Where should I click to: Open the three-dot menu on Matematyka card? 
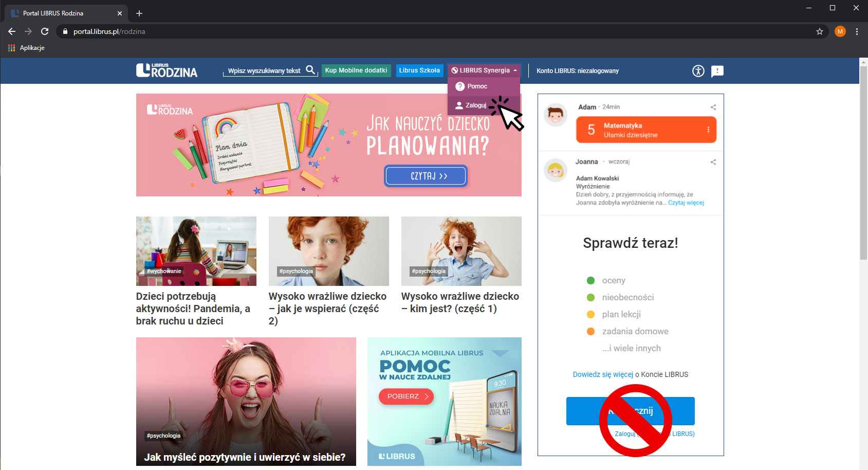(x=708, y=130)
